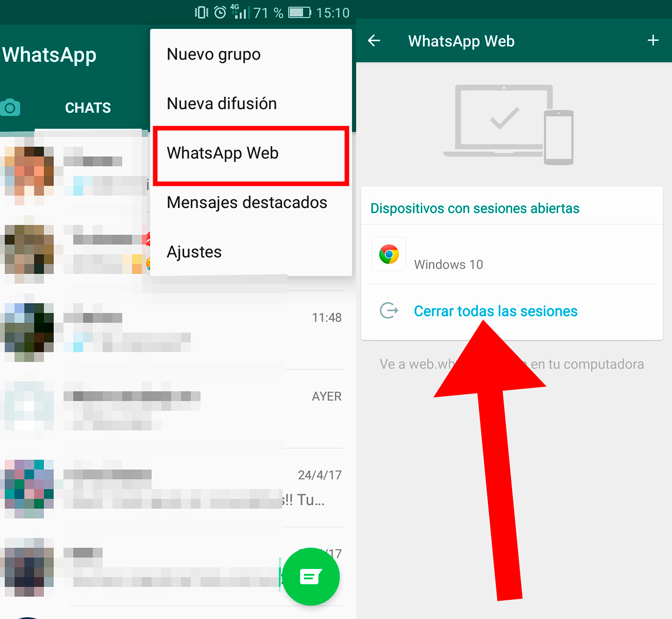The height and width of the screenshot is (619, 672).
Task: Tap the 4G signal strength icon
Action: (241, 12)
